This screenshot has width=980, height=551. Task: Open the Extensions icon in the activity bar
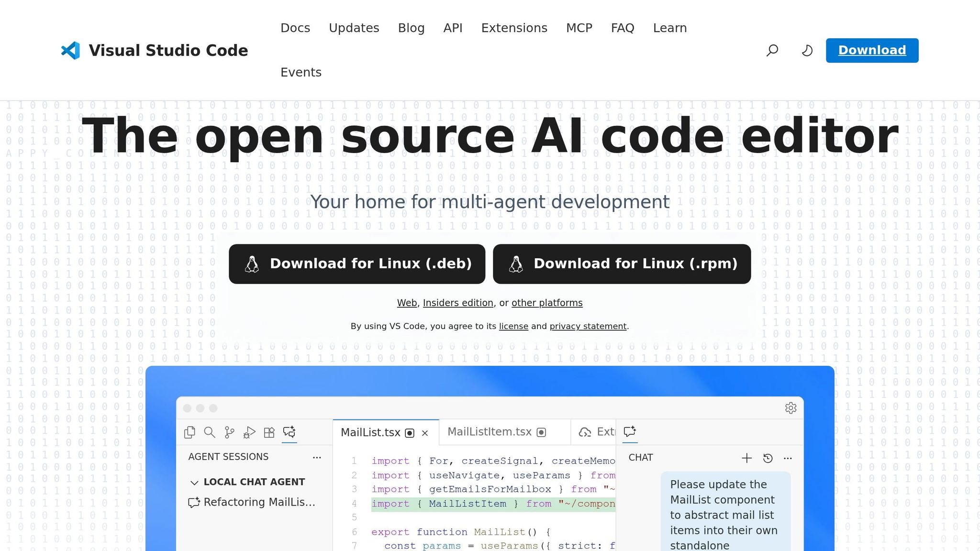click(x=269, y=432)
